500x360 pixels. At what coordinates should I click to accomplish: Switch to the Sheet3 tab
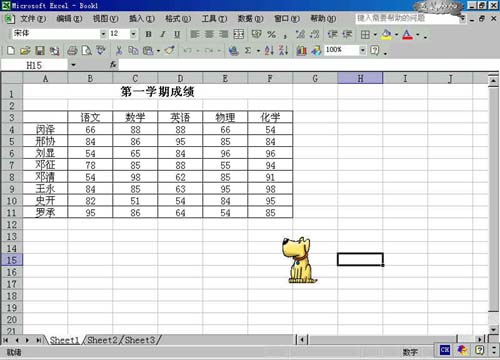click(x=140, y=340)
